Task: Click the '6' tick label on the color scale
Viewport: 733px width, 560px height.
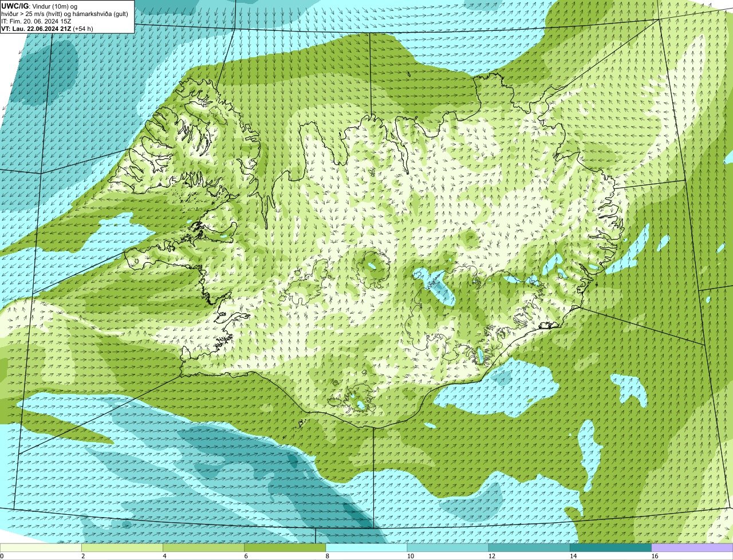Action: tap(246, 556)
